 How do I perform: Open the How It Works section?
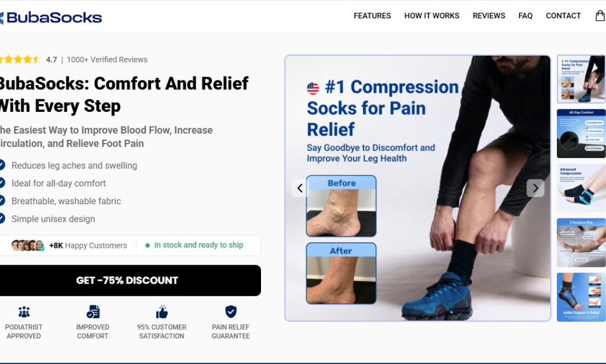click(x=431, y=16)
